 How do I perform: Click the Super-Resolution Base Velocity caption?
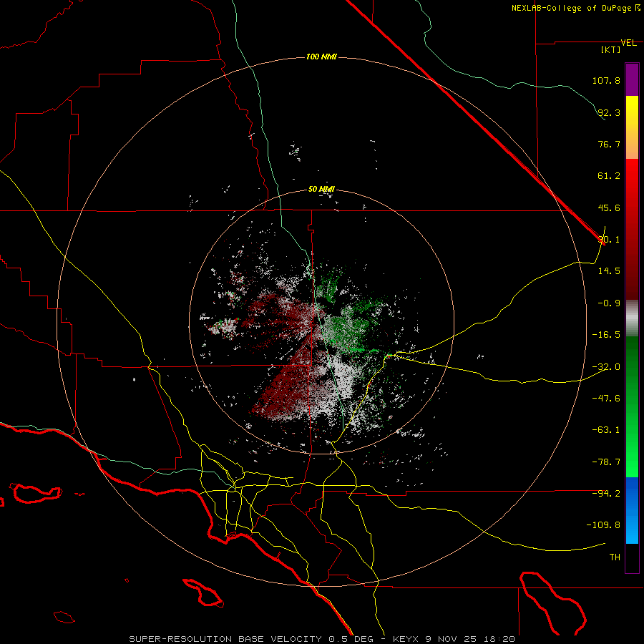point(321,639)
